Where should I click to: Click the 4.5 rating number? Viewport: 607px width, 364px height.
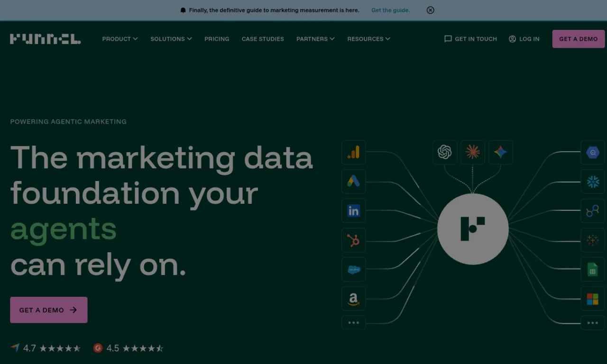click(x=112, y=348)
